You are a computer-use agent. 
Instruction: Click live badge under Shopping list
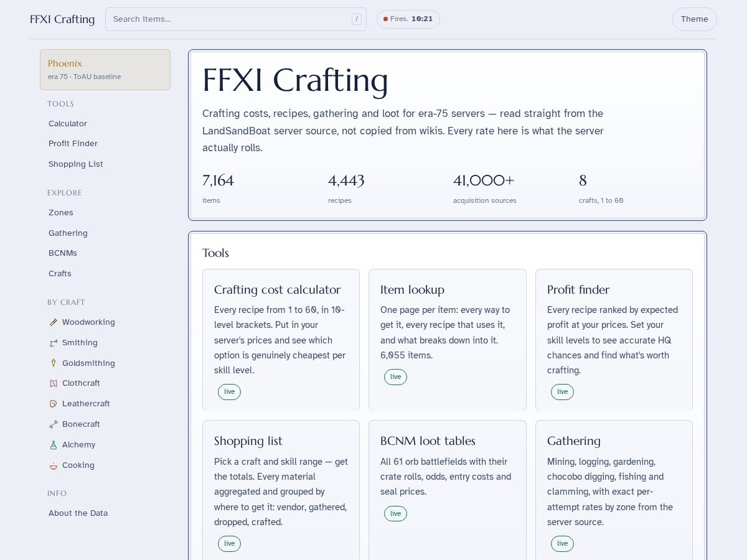[x=229, y=544]
